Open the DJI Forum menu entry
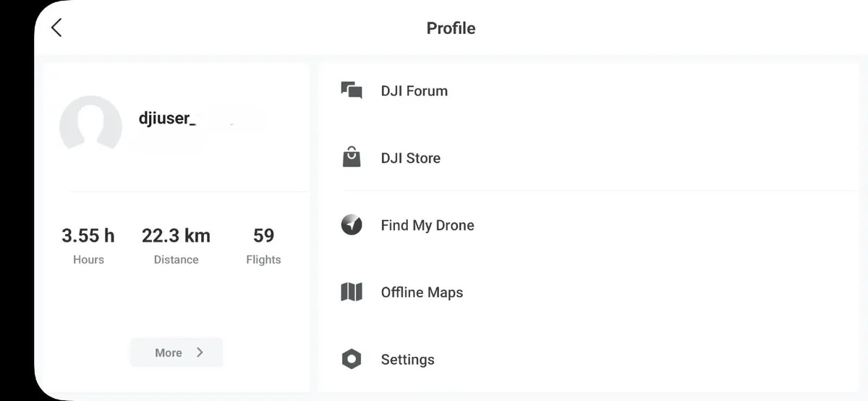This screenshot has width=868, height=401. click(x=588, y=90)
